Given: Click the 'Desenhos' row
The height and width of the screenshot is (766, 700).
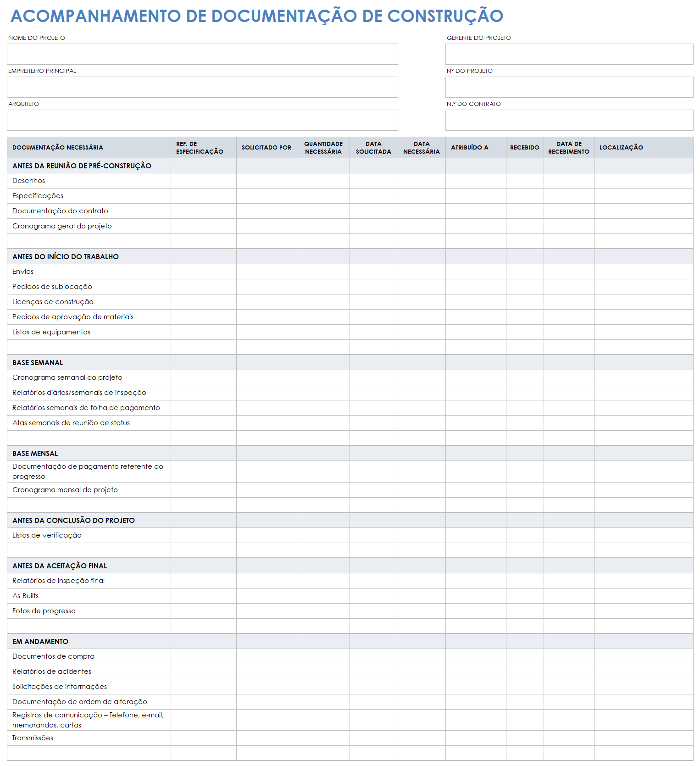Looking at the screenshot, I should (350, 181).
